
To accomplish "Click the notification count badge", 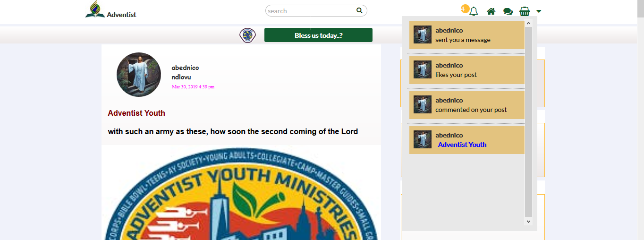I will [465, 9].
